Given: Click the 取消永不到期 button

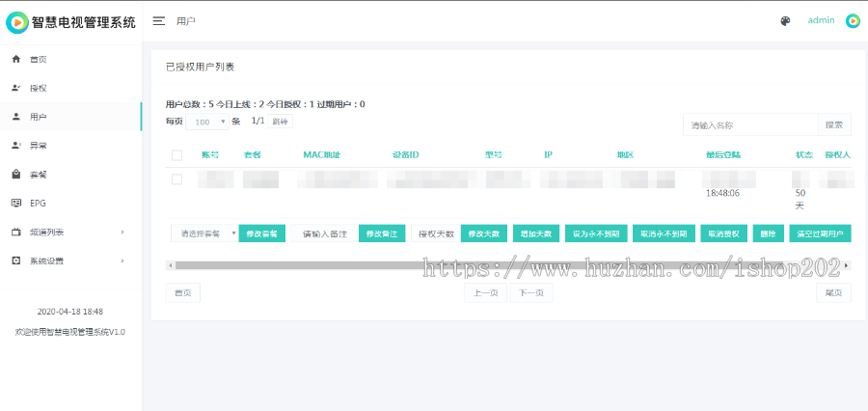Looking at the screenshot, I should click(664, 233).
